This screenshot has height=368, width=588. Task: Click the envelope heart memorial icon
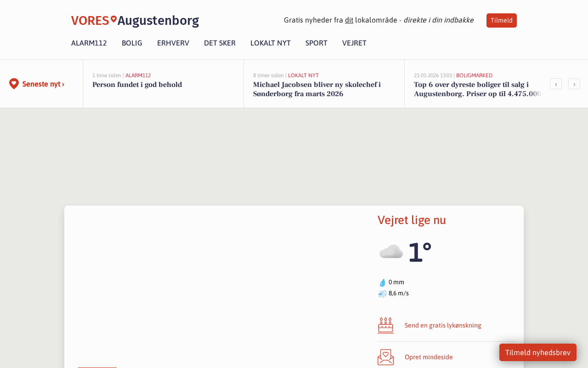[x=386, y=357]
